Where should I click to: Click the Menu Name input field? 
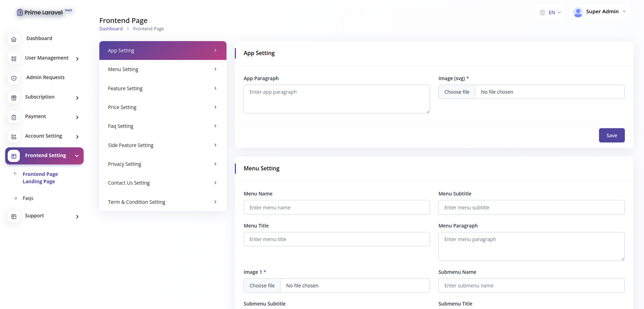[x=336, y=208]
